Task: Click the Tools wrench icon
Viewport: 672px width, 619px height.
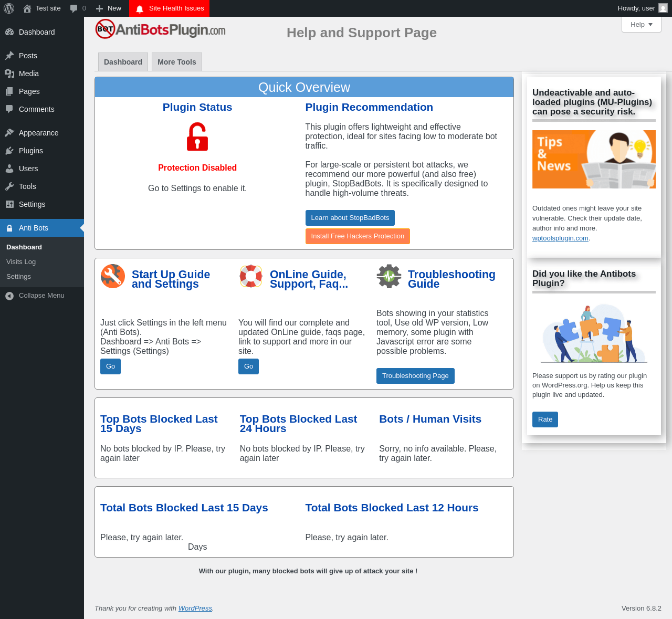Action: click(9, 186)
